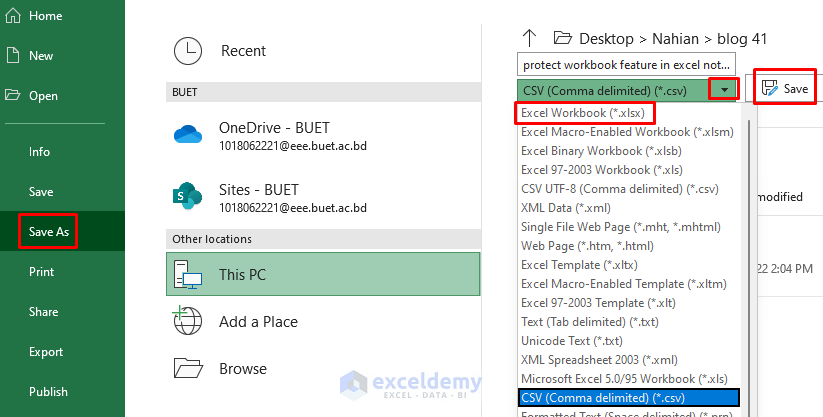
Task: Open the Publish tab
Action: [48, 392]
